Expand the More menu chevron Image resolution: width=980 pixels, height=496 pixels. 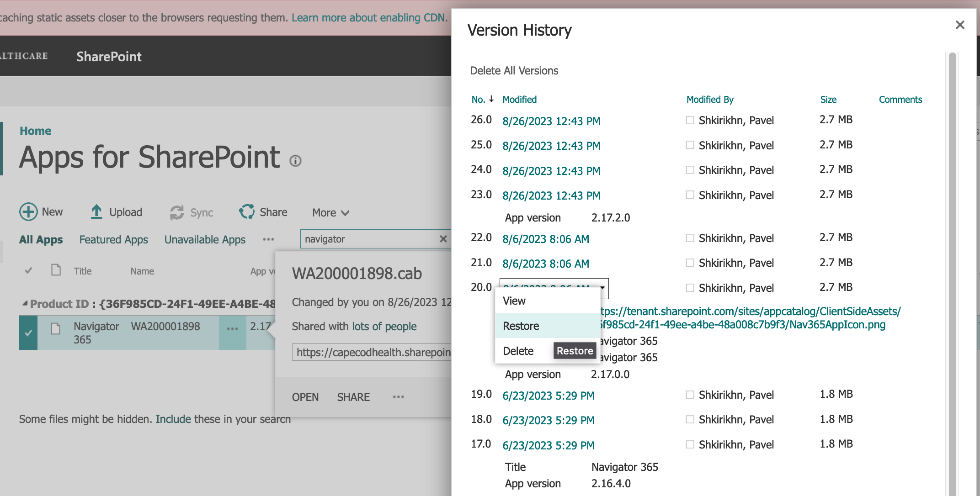tap(345, 213)
